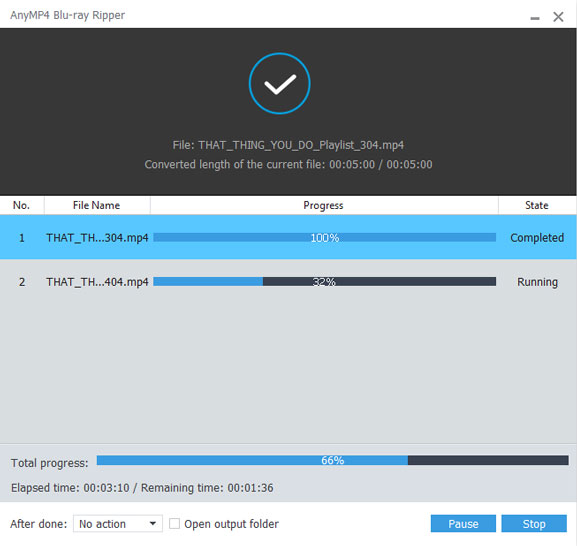Click the 32% progress bar of file 2

point(325,282)
